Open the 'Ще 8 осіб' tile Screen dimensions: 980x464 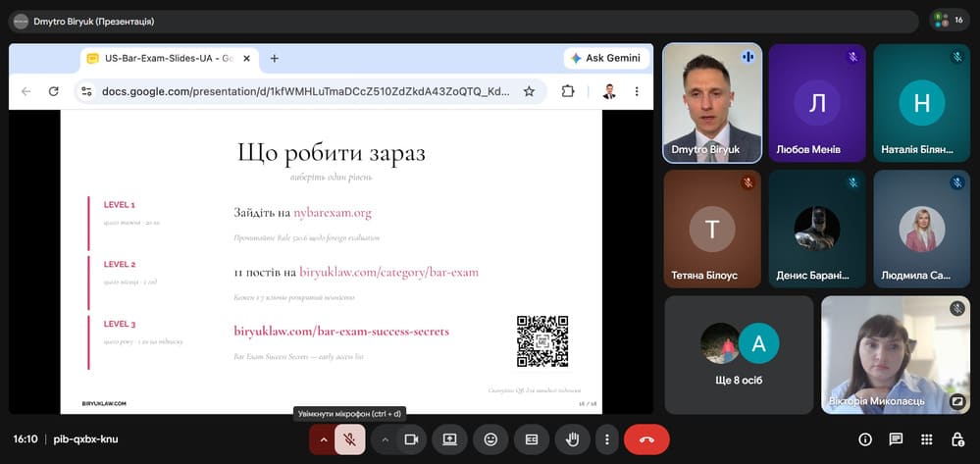[x=739, y=354]
